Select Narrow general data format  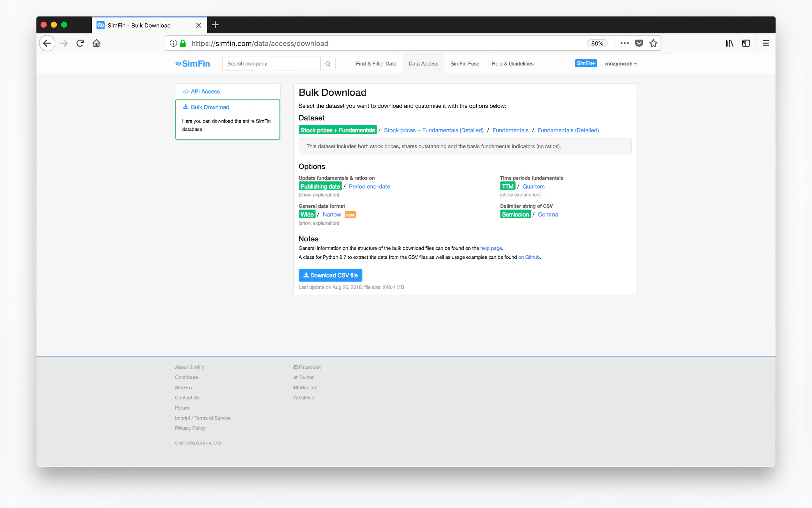pos(332,214)
